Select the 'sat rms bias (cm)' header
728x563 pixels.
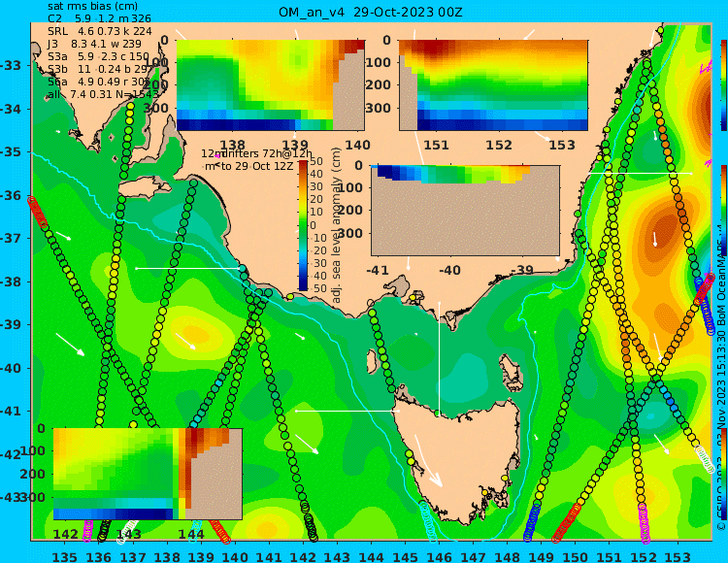click(92, 6)
